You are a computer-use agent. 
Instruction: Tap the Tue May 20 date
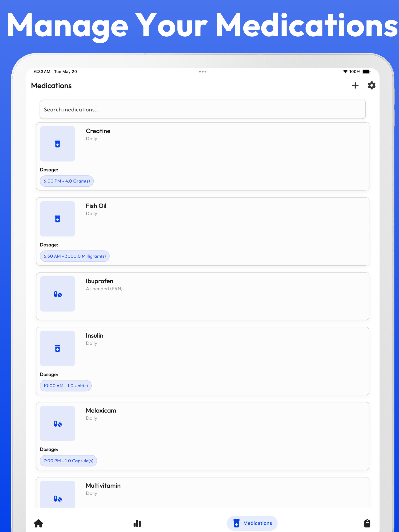[x=65, y=72]
